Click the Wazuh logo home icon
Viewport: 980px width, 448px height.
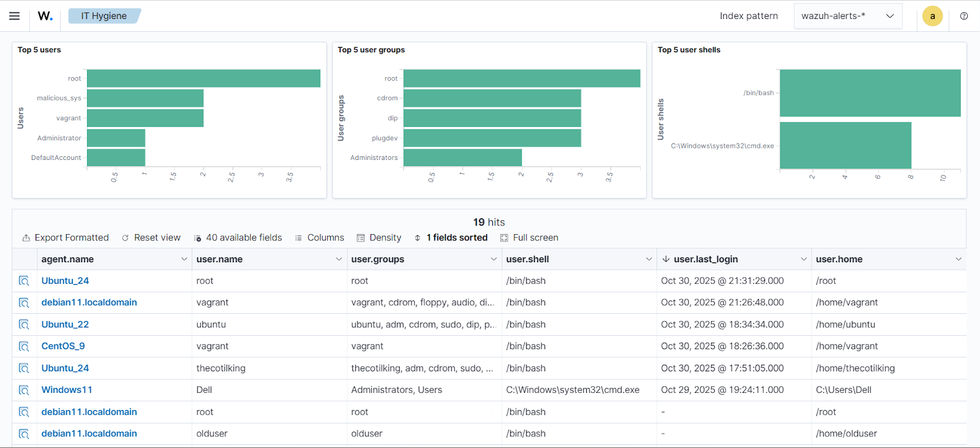pyautogui.click(x=45, y=16)
